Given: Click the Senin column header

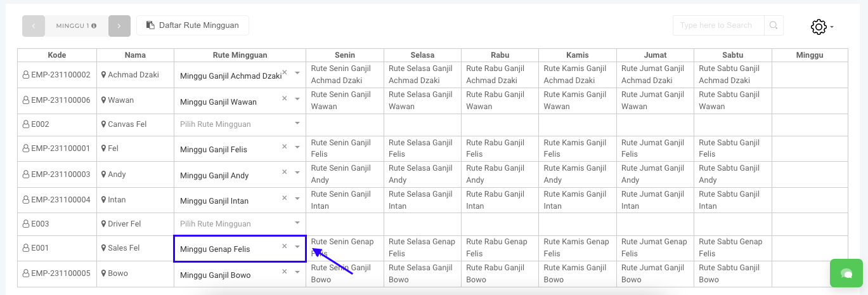Looking at the screenshot, I should tap(344, 55).
